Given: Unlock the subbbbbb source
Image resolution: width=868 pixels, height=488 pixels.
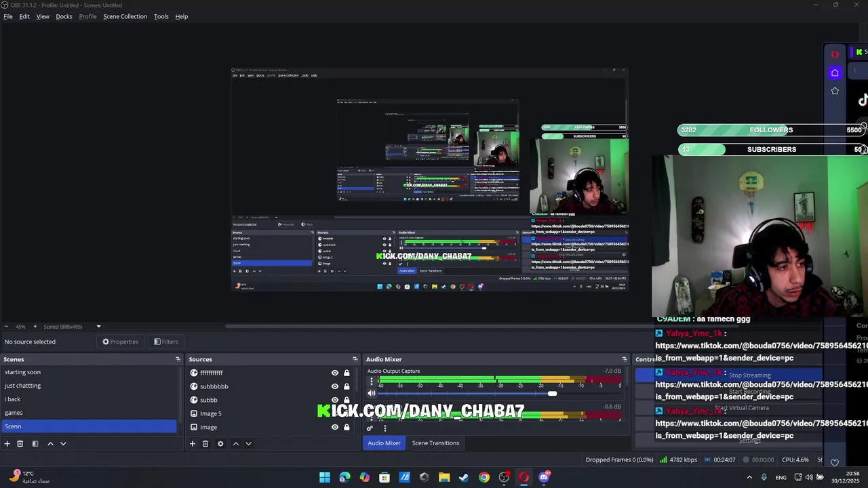Looking at the screenshot, I should [347, 386].
